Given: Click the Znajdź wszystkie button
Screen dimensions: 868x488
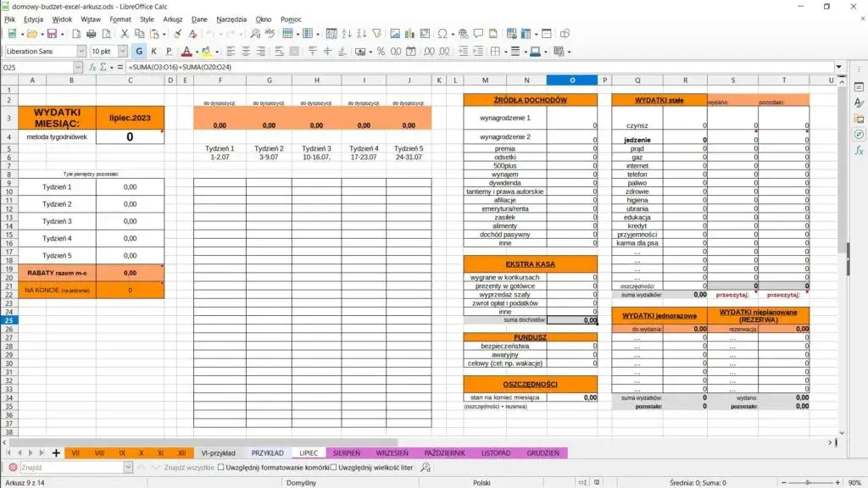Looking at the screenshot, I should pyautogui.click(x=189, y=468).
